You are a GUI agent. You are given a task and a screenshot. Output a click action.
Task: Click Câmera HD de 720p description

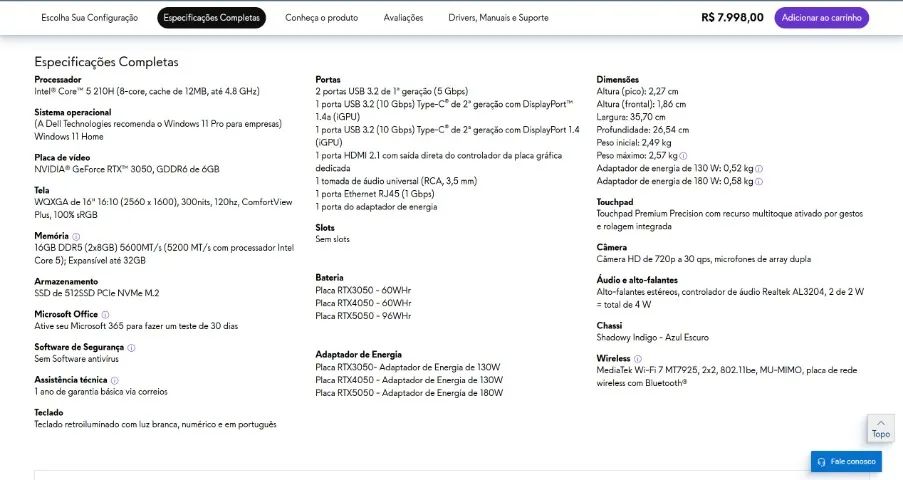[704, 259]
